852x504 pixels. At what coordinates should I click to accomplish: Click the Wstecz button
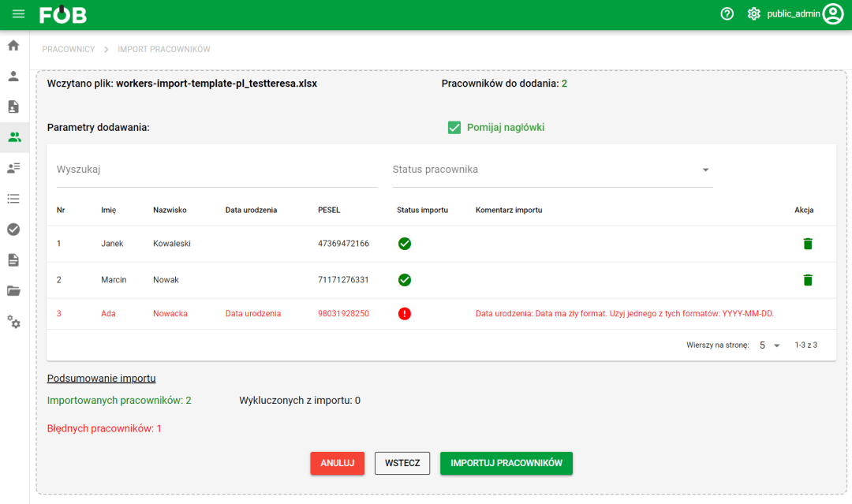(x=402, y=463)
